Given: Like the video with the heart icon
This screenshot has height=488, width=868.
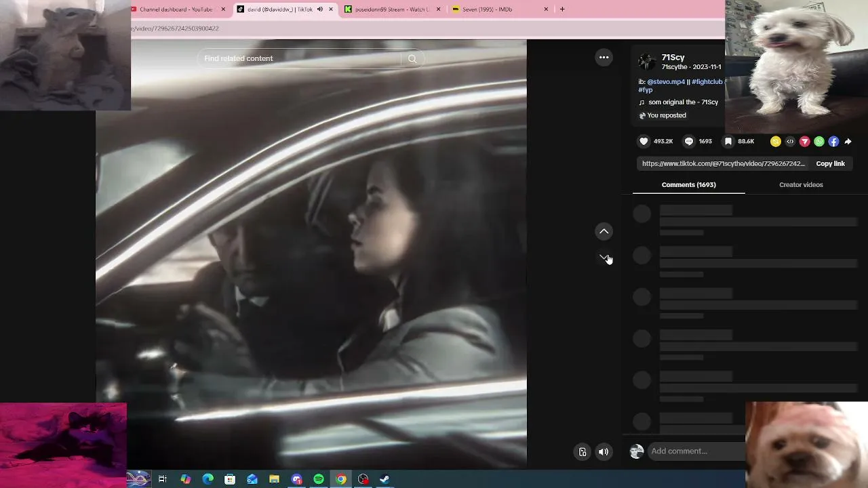Looking at the screenshot, I should tap(644, 142).
